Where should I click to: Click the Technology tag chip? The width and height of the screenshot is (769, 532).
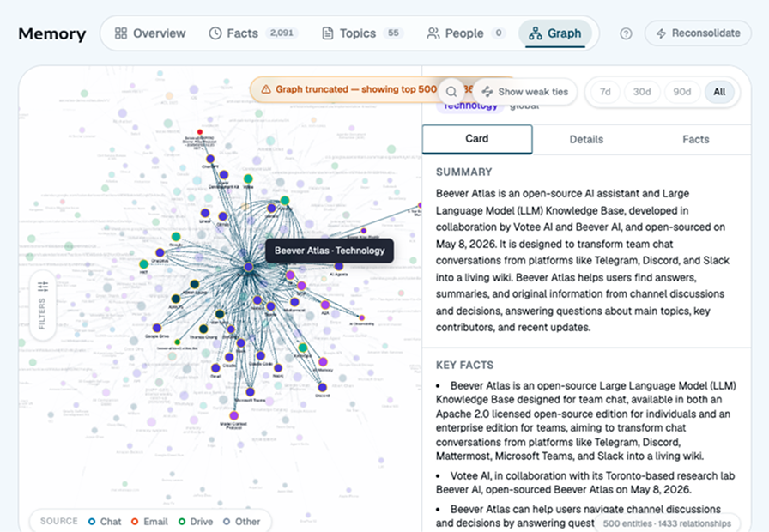pos(469,106)
